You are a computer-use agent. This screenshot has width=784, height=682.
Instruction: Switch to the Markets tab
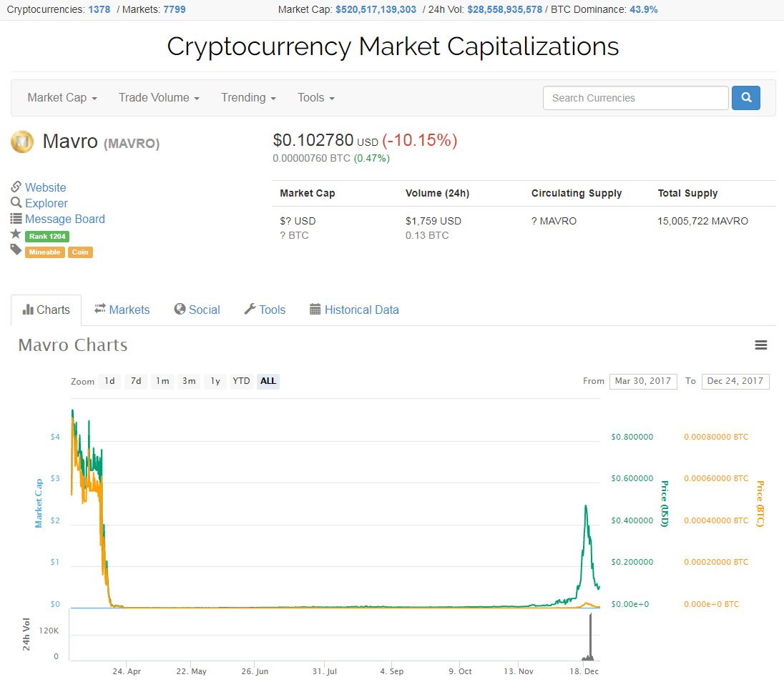click(x=122, y=310)
